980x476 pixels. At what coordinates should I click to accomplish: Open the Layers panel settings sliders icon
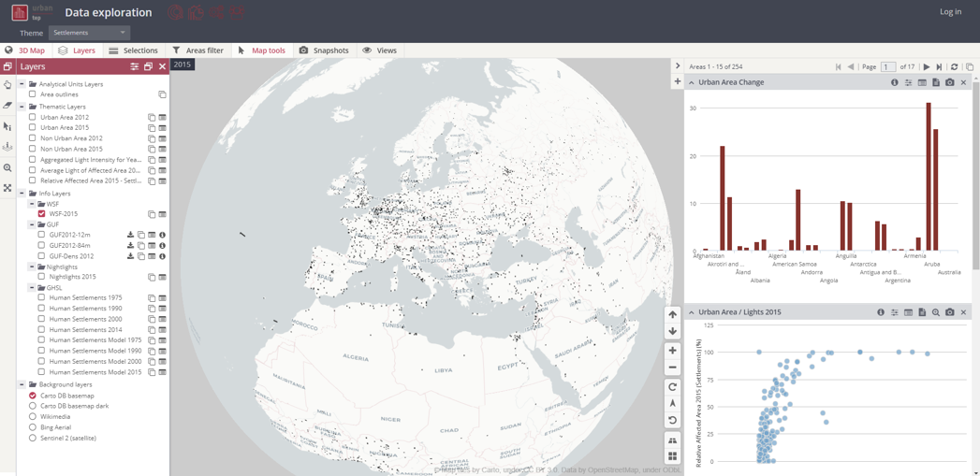coord(135,66)
